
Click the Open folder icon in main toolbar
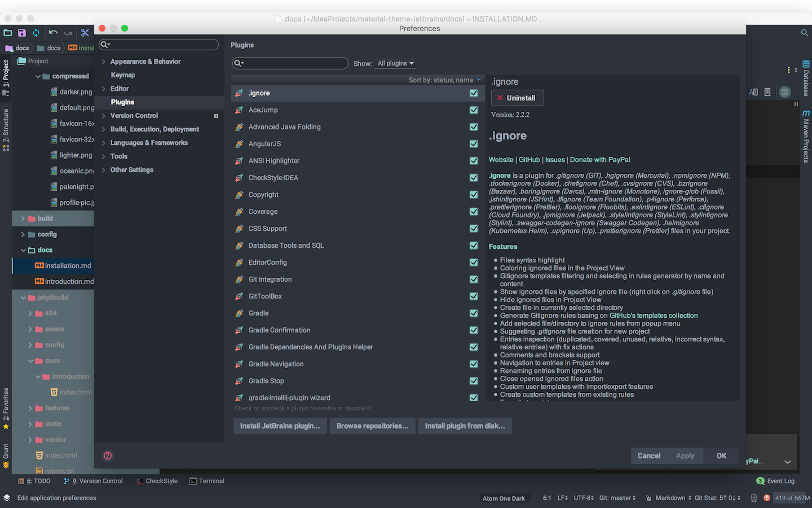click(x=8, y=33)
